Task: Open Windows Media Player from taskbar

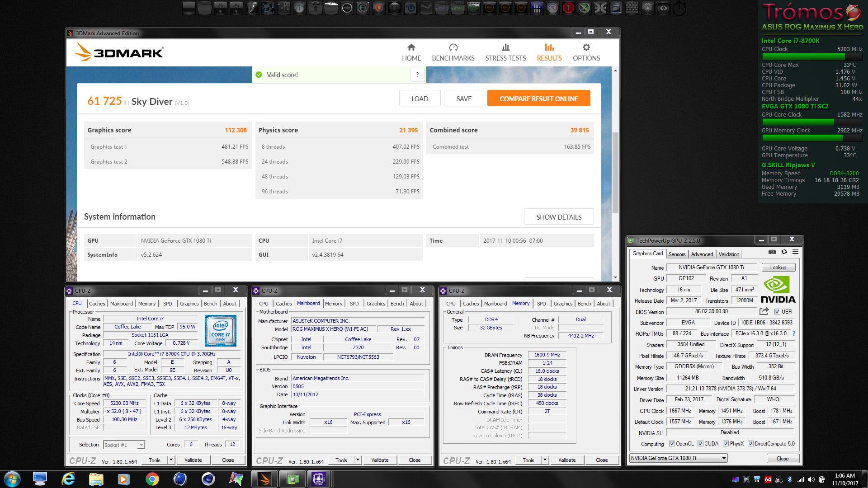Action: [x=124, y=479]
